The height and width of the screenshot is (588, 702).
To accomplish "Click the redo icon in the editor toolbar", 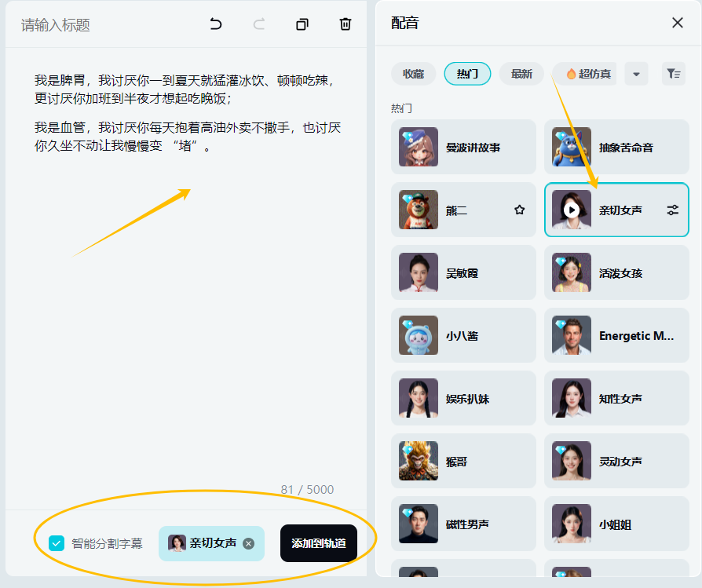I will pos(259,24).
